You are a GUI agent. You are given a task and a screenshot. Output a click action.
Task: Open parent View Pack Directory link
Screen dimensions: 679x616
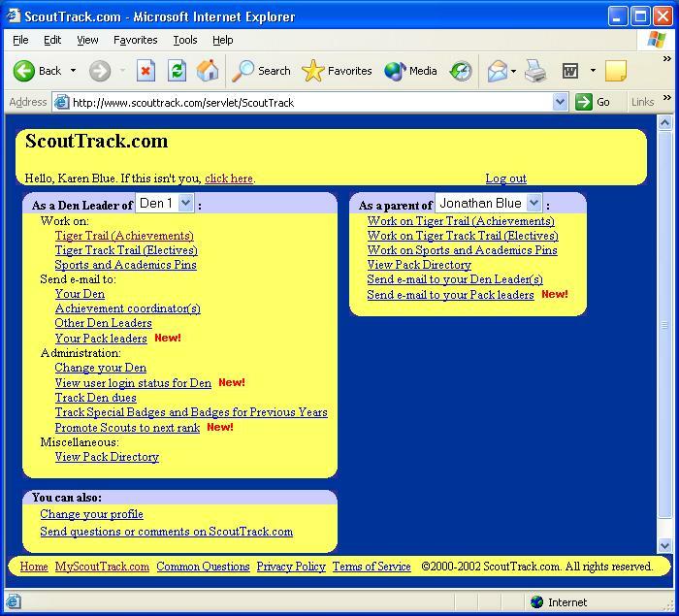point(419,265)
